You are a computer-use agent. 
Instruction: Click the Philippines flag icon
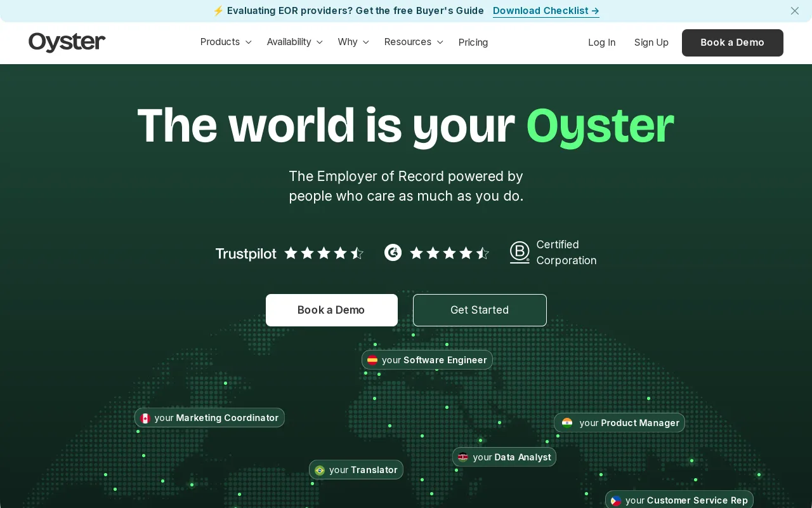616,500
